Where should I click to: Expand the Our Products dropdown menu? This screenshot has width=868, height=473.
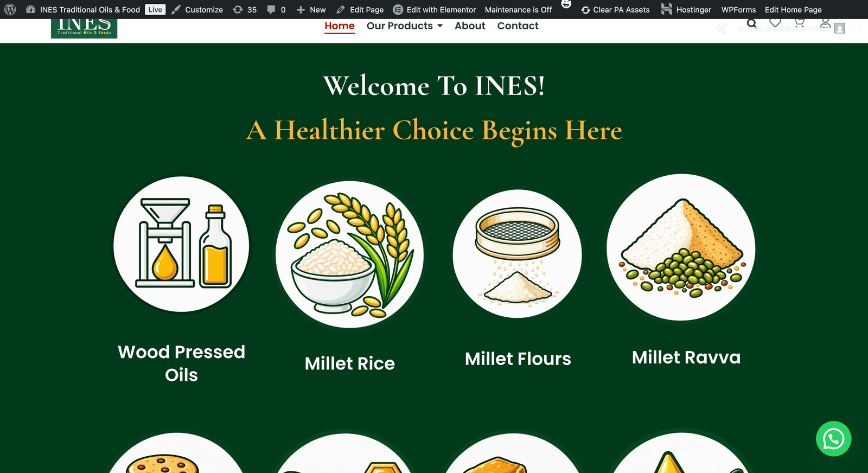point(405,26)
